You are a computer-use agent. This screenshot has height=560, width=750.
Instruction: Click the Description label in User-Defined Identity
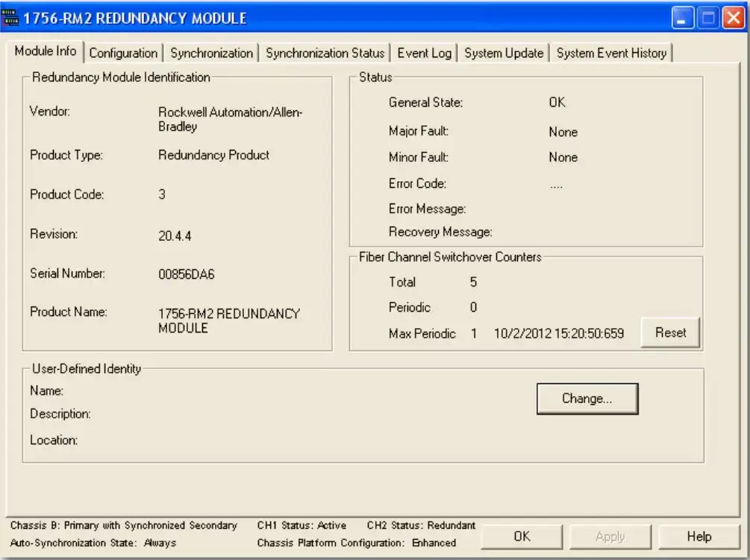point(60,414)
